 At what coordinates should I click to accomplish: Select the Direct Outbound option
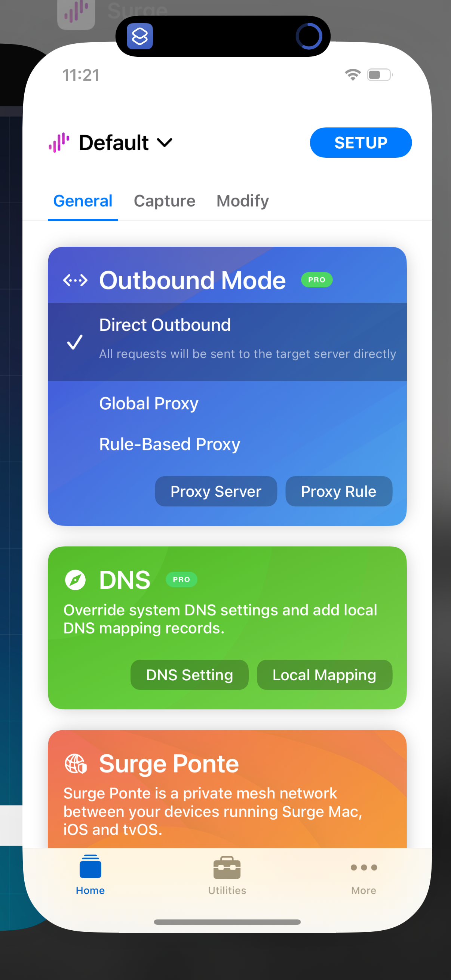click(x=227, y=342)
